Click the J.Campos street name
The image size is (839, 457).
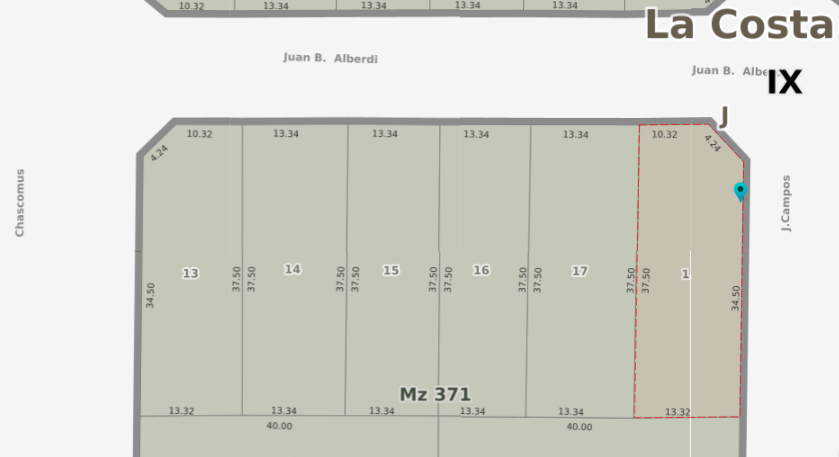[787, 204]
